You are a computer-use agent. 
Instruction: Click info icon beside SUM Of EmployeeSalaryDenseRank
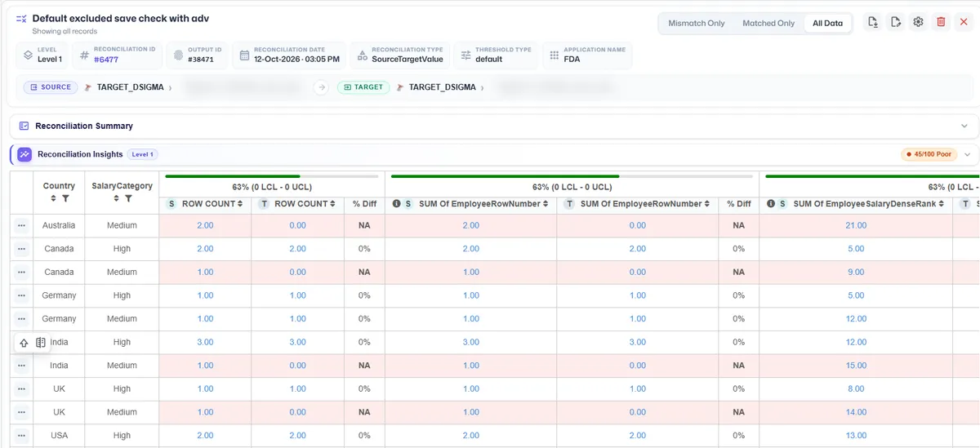tap(771, 204)
